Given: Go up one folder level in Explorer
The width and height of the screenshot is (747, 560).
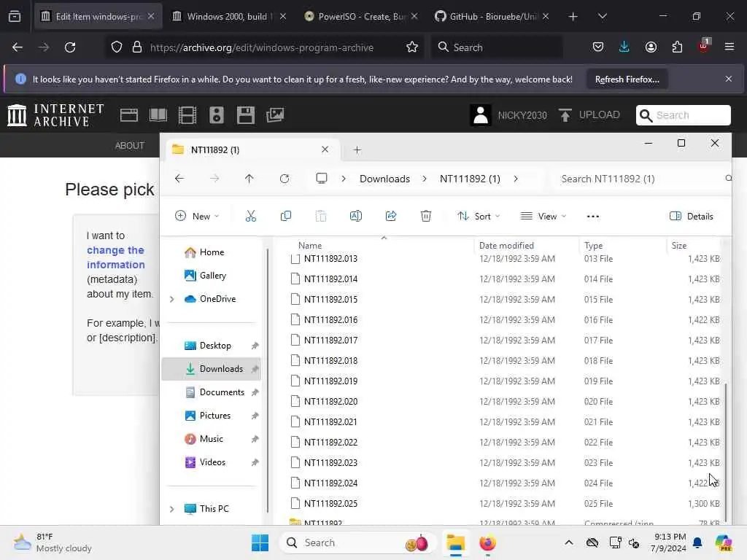Looking at the screenshot, I should 249,179.
